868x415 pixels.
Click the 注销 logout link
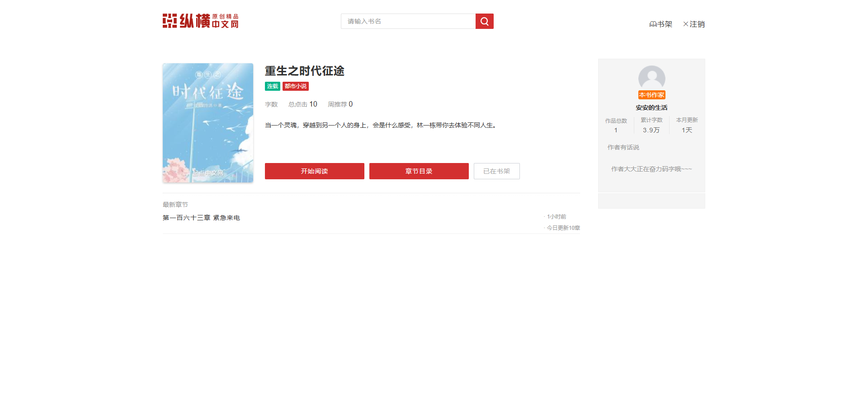click(x=694, y=24)
